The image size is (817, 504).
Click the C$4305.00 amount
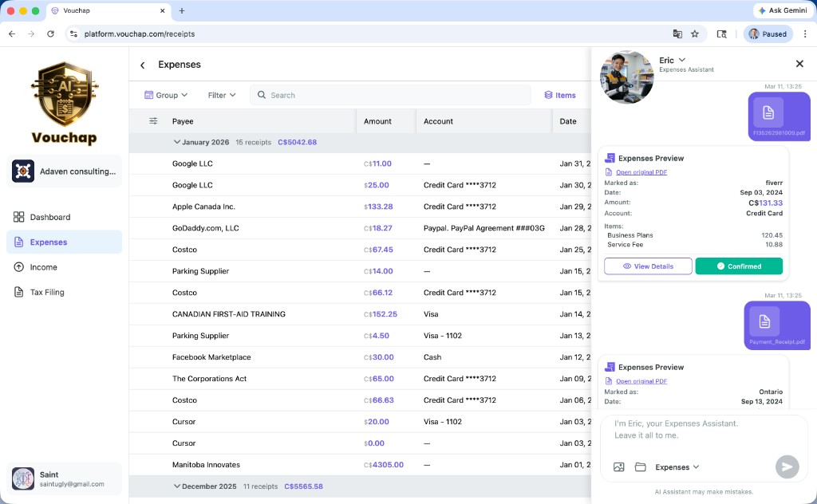[384, 465]
